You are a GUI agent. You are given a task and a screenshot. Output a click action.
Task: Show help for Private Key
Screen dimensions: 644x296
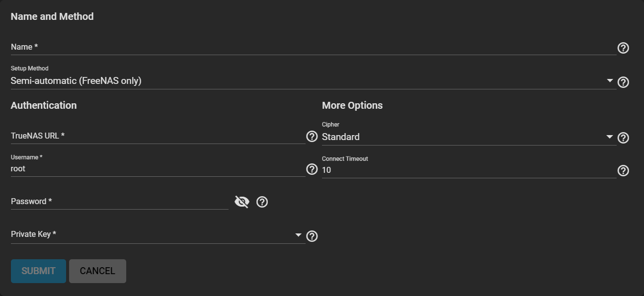click(x=312, y=236)
